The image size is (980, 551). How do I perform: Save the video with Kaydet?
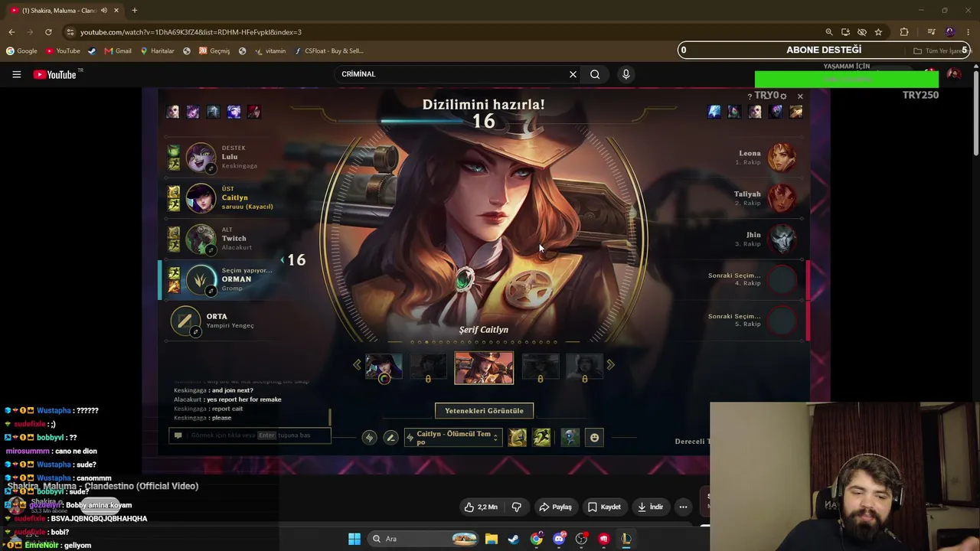[604, 507]
